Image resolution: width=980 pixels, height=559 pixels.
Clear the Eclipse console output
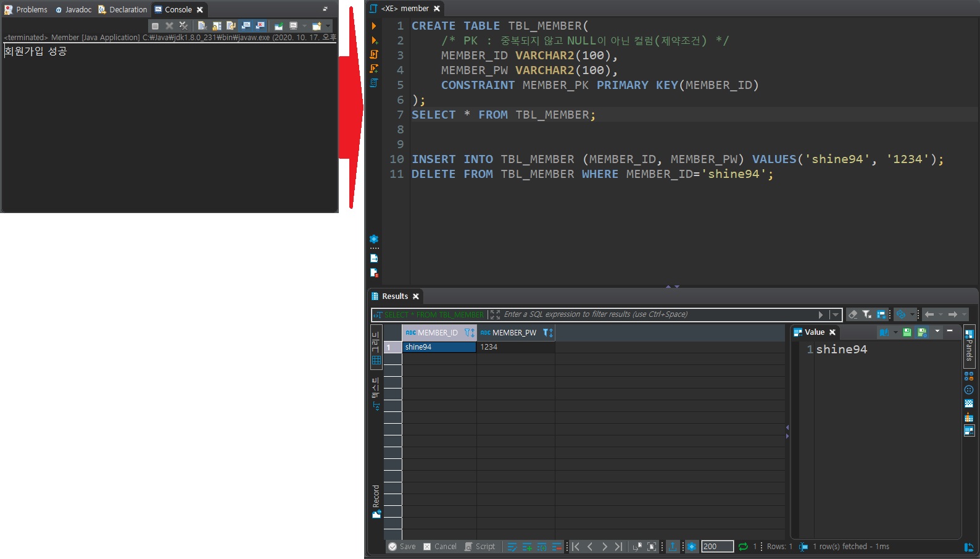click(202, 26)
